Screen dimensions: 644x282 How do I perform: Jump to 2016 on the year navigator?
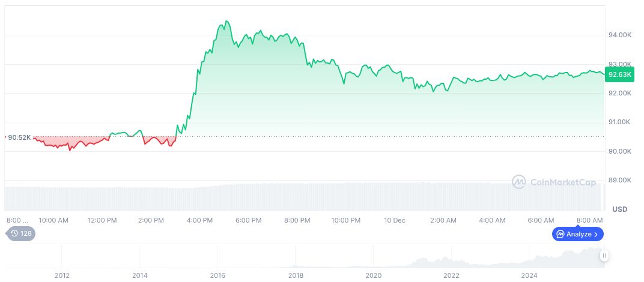pos(217,275)
